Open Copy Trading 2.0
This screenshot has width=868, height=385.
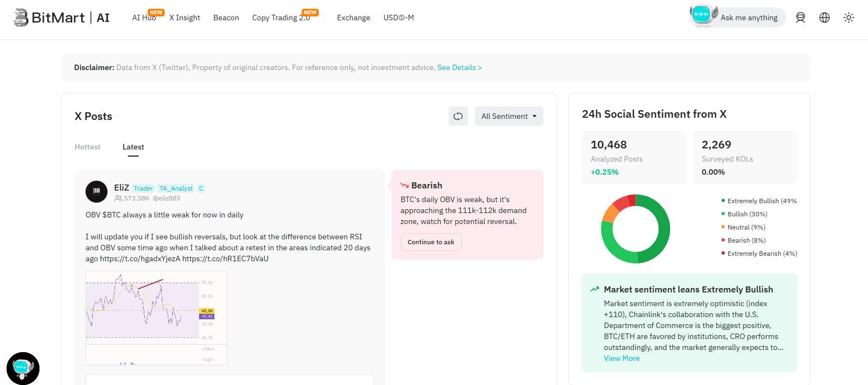281,18
